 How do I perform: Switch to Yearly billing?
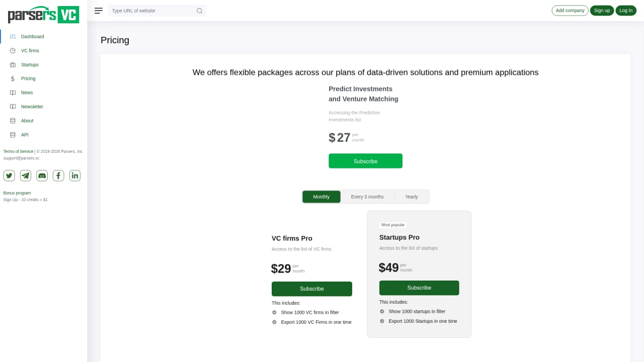[412, 197]
